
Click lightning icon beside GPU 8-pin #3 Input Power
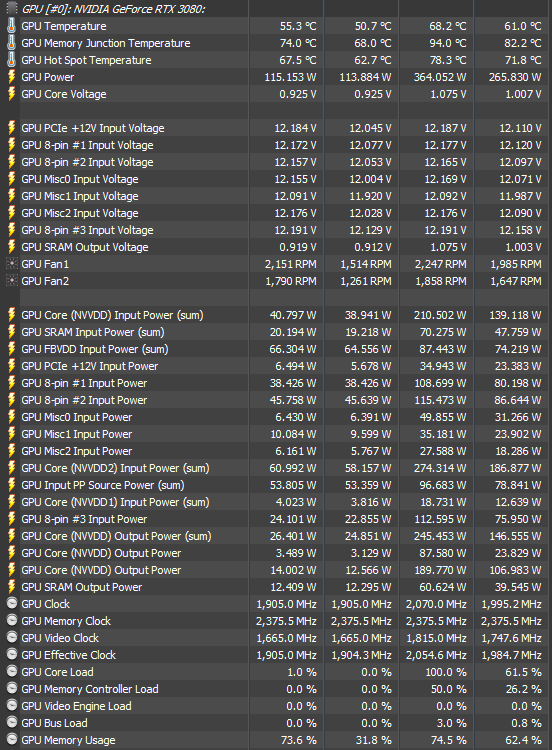(x=11, y=519)
